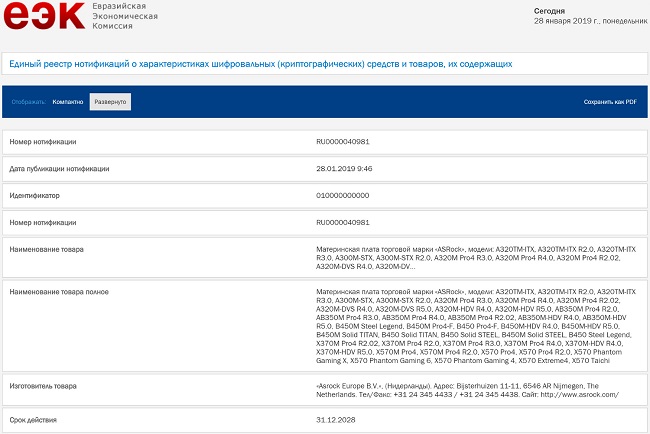Click the Сегодня date label

(x=549, y=11)
